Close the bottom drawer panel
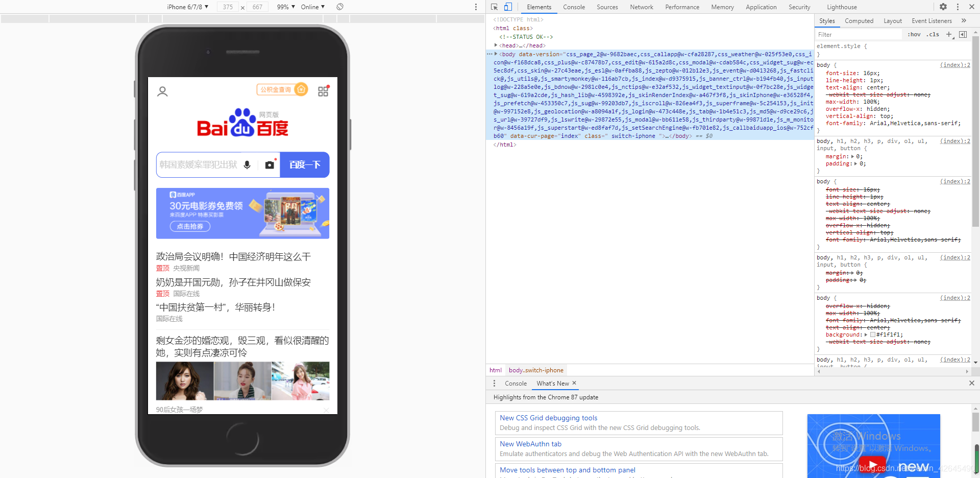Image resolution: width=980 pixels, height=478 pixels. pos(971,383)
